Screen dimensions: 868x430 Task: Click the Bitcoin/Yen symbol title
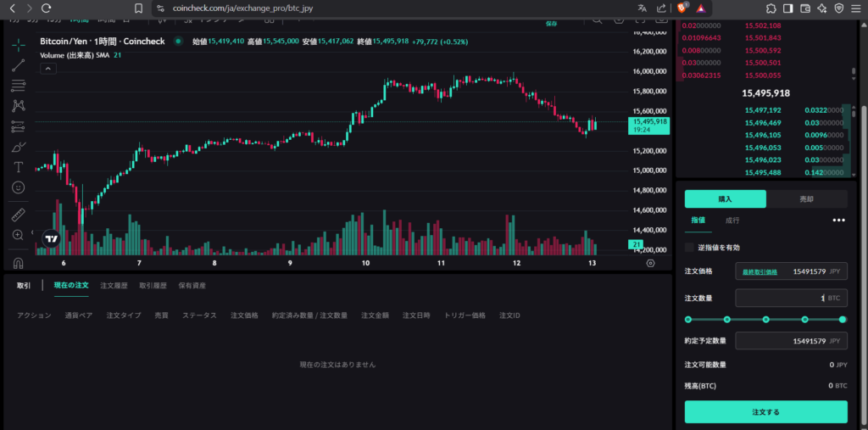point(103,41)
